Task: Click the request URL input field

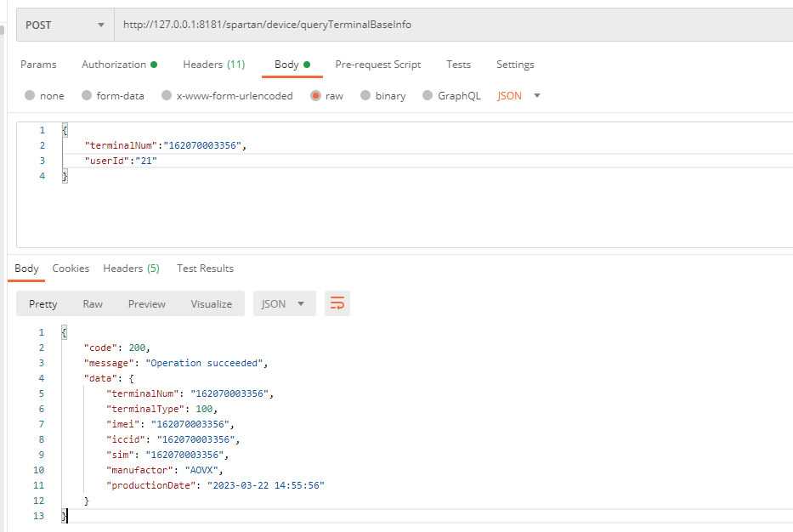Action: (x=450, y=25)
